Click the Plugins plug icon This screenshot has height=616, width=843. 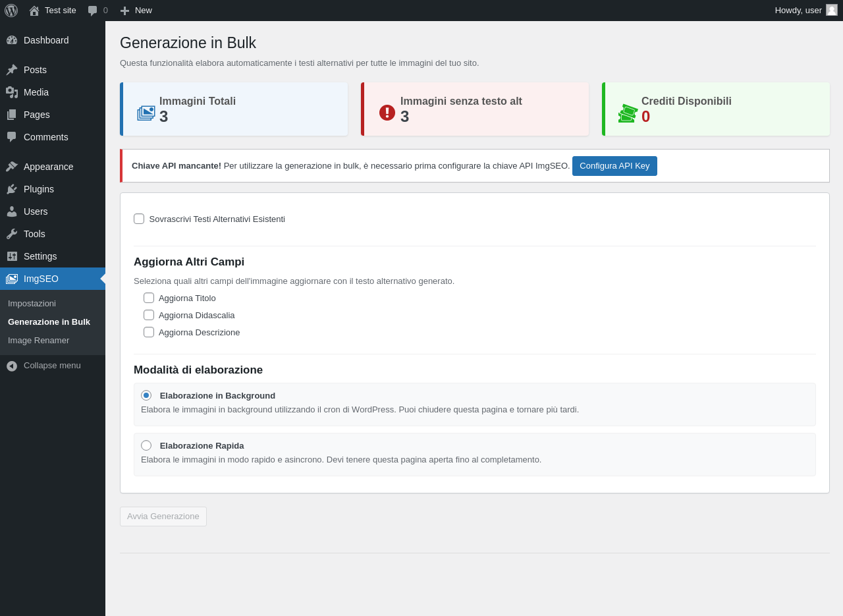coord(12,189)
